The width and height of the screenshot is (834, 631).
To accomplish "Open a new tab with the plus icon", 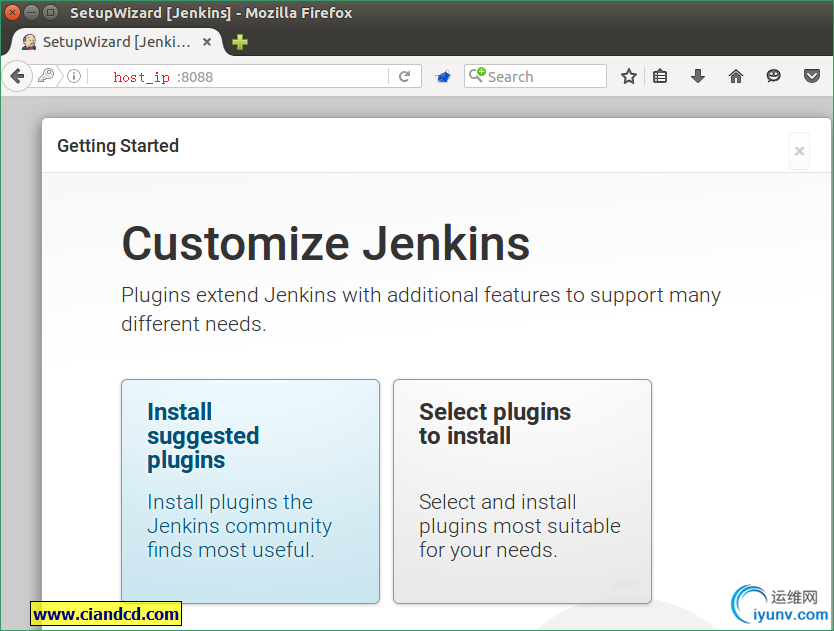I will click(x=240, y=41).
